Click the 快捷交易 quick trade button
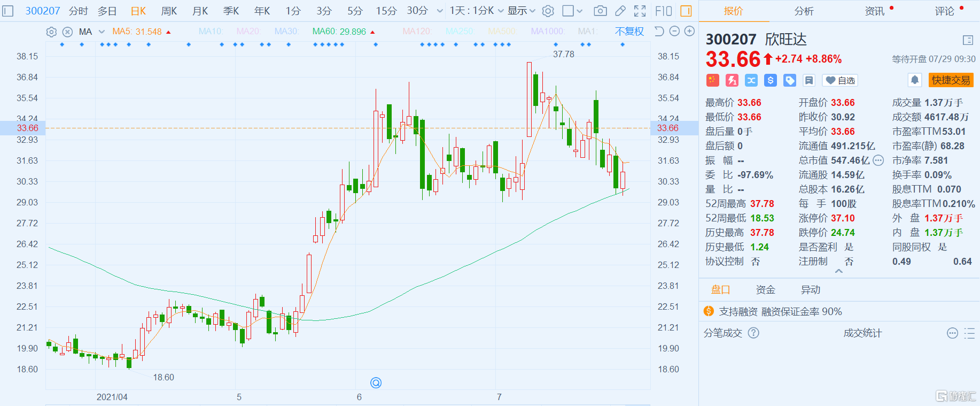The height and width of the screenshot is (406, 980). 951,80
